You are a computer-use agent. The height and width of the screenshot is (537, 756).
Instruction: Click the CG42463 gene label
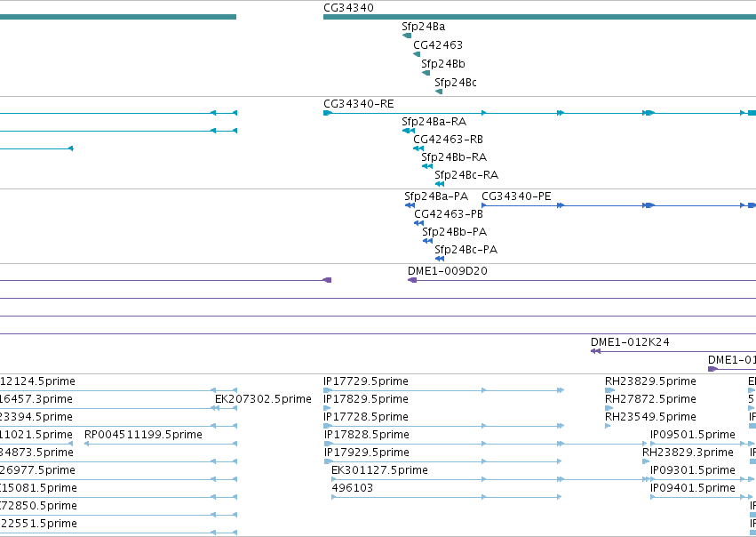(x=438, y=45)
